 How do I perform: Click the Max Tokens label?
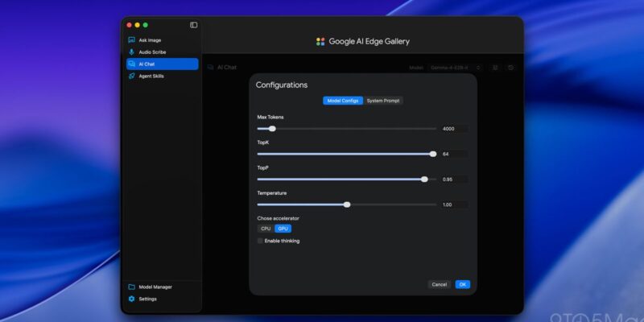[x=270, y=117]
